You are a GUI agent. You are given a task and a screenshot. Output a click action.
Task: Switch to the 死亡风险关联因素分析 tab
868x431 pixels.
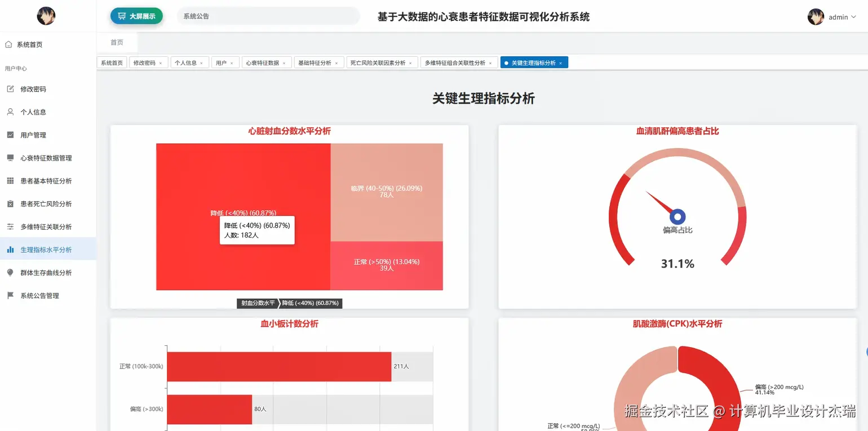coord(378,63)
